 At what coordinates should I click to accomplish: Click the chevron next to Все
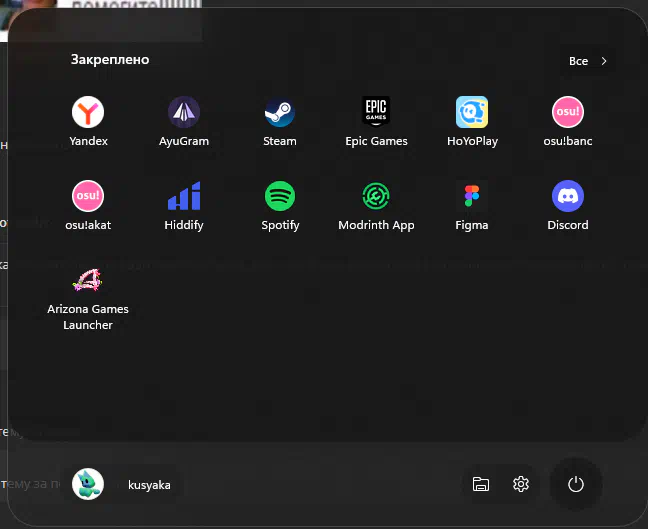click(604, 61)
